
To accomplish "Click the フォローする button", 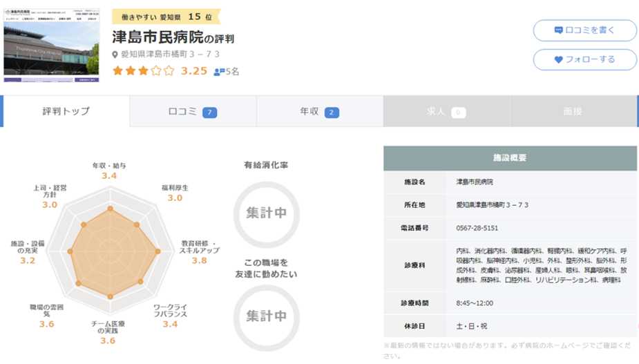I will pos(584,59).
